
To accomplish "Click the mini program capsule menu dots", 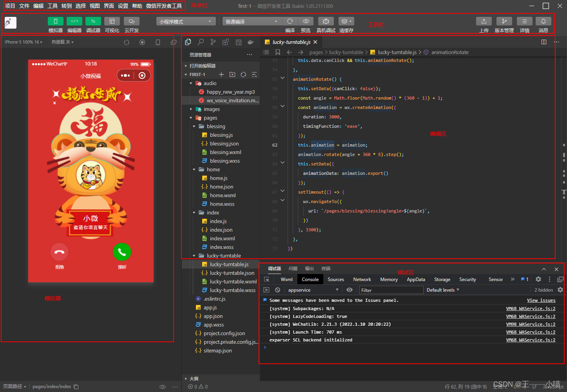I will click(125, 76).
